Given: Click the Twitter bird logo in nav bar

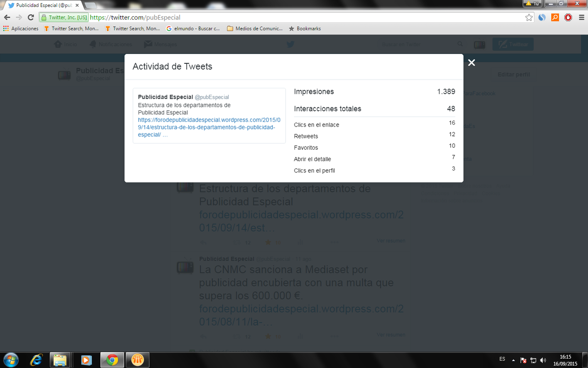Looking at the screenshot, I should 290,44.
